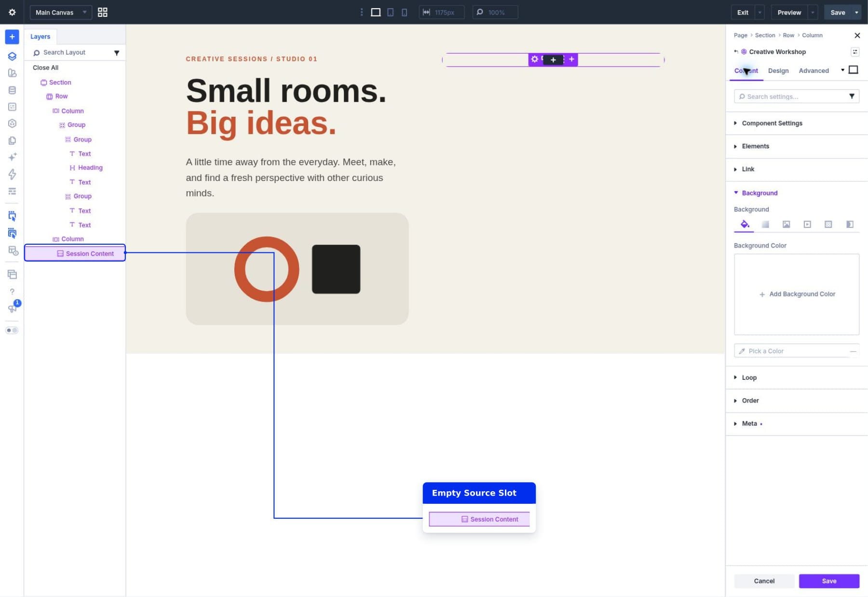Click Close All in Layers panel
The width and height of the screenshot is (868, 597).
(45, 68)
